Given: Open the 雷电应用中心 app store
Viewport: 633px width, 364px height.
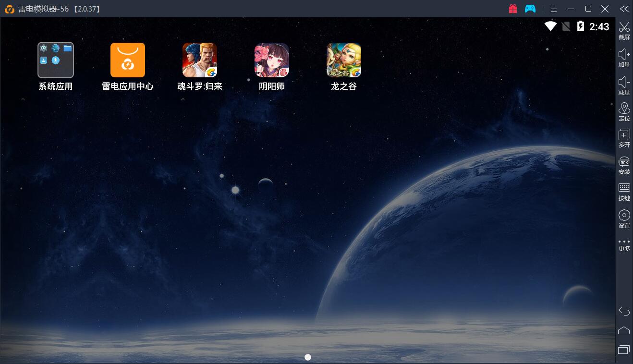Looking at the screenshot, I should [127, 60].
